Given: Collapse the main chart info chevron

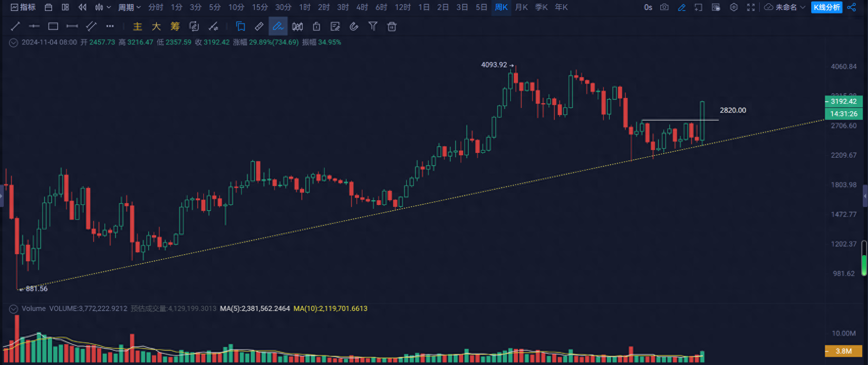Looking at the screenshot, I should (x=14, y=43).
